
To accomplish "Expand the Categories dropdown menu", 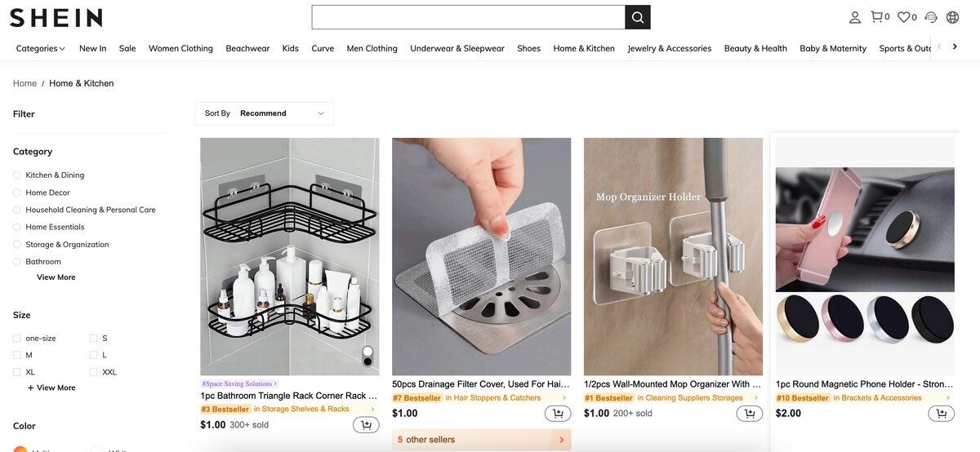I will coord(40,48).
